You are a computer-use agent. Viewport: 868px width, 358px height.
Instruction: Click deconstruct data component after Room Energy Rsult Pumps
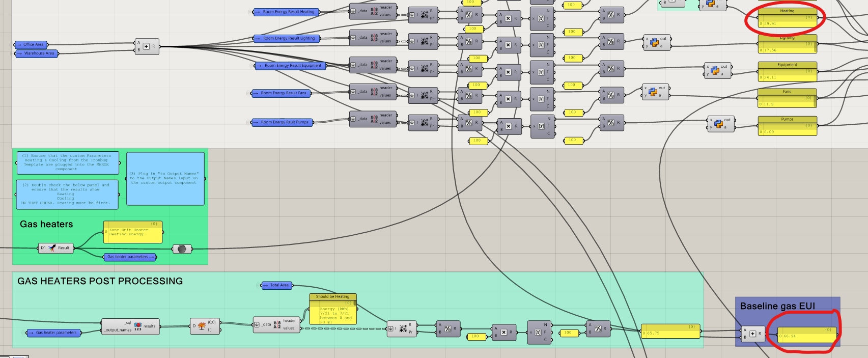(x=373, y=119)
